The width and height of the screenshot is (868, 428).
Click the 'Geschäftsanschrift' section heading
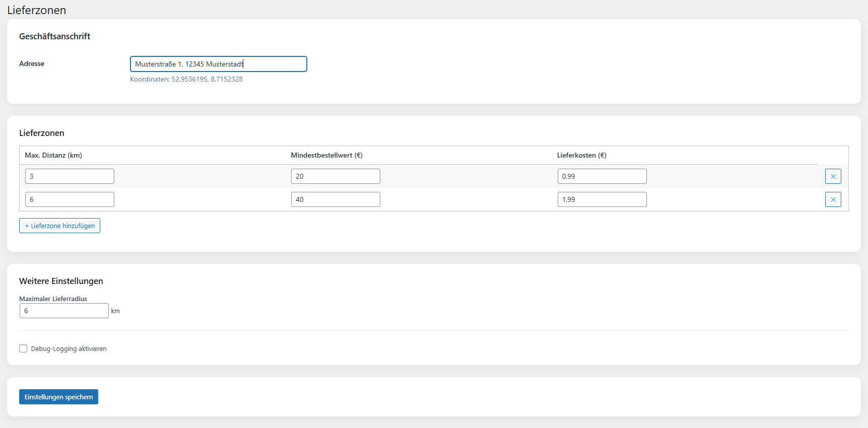(54, 36)
